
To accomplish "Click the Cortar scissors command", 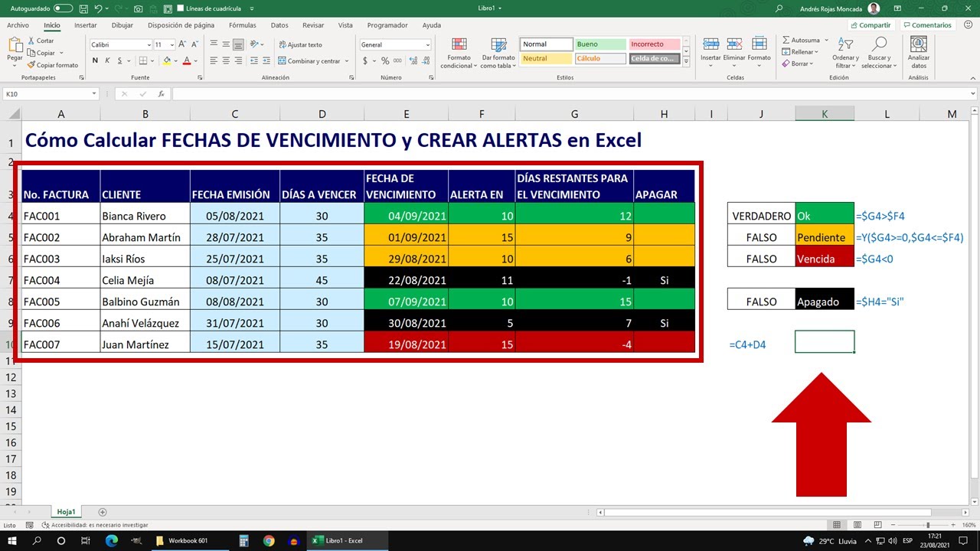I will pos(41,41).
